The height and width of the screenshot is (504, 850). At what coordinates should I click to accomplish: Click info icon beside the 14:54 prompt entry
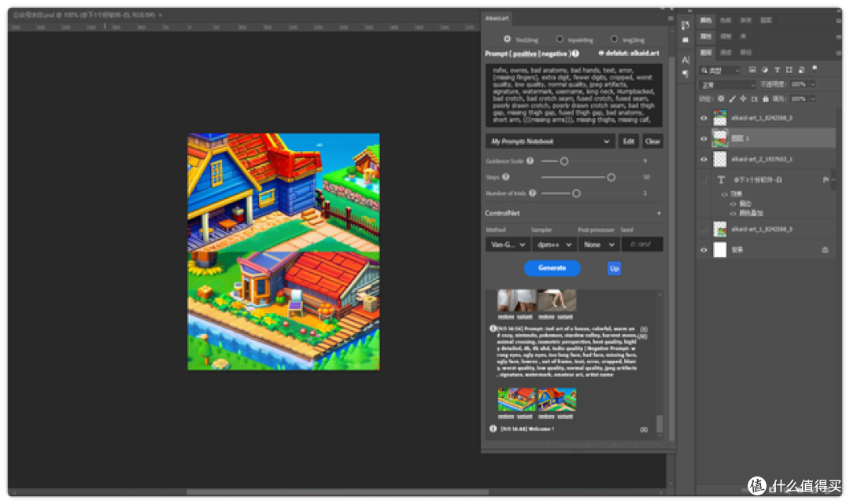[493, 329]
